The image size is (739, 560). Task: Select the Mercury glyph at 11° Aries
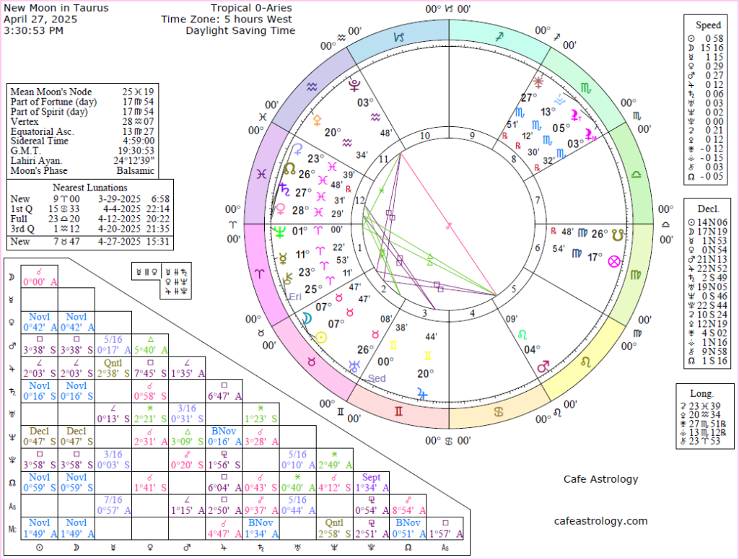pos(282,259)
